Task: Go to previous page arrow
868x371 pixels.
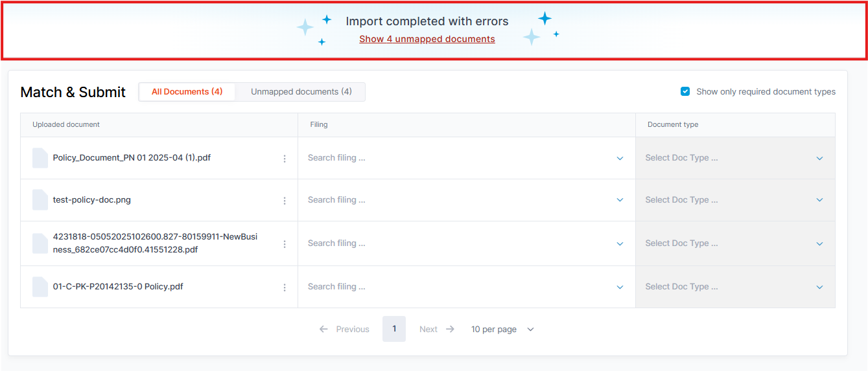Action: point(323,329)
